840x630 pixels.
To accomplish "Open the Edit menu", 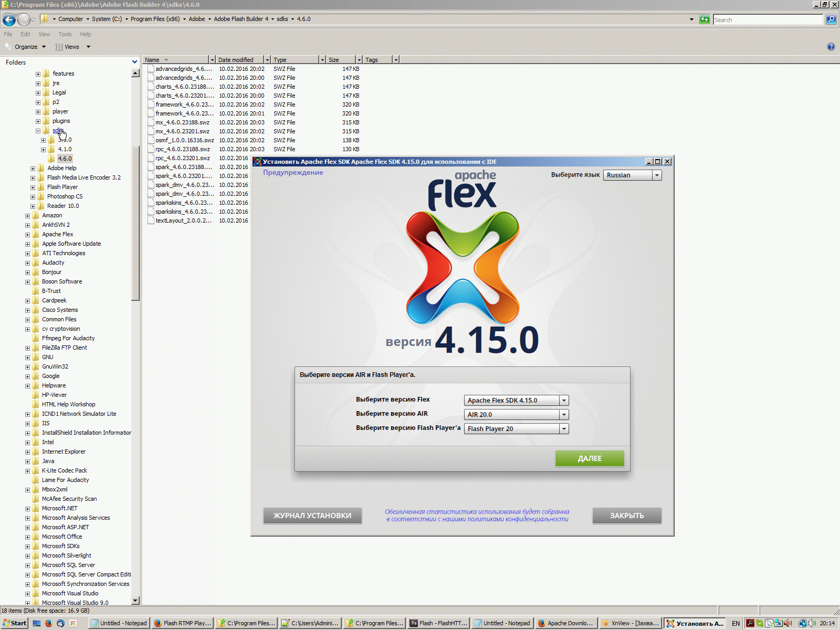I will tap(25, 34).
